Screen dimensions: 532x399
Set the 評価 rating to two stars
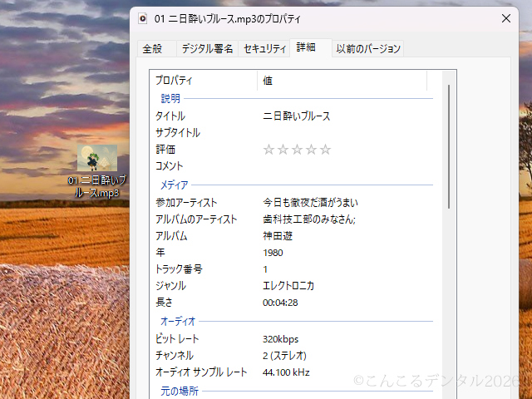click(x=283, y=150)
